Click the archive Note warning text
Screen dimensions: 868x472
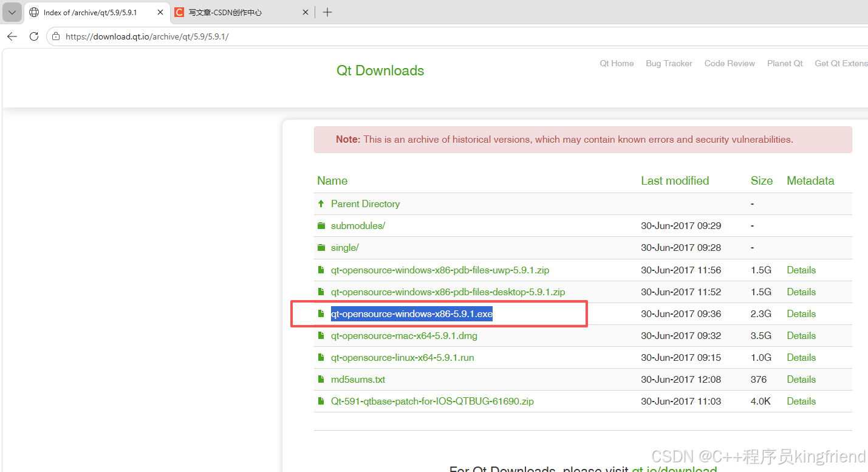click(x=564, y=140)
